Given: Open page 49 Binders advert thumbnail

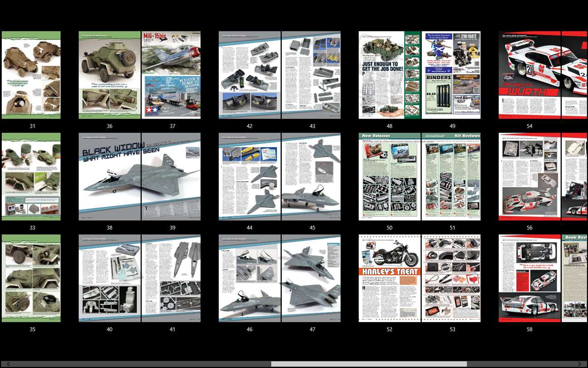Looking at the screenshot, I should (451, 75).
